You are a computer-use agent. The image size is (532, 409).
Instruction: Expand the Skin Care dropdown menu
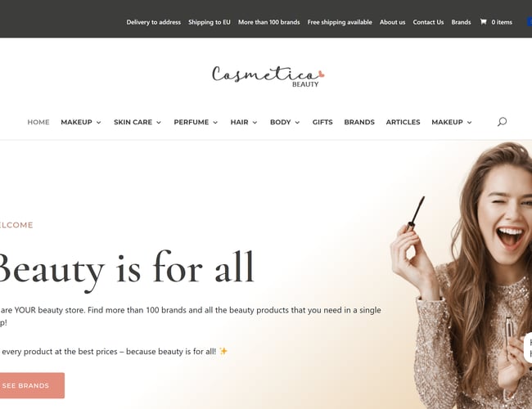138,122
